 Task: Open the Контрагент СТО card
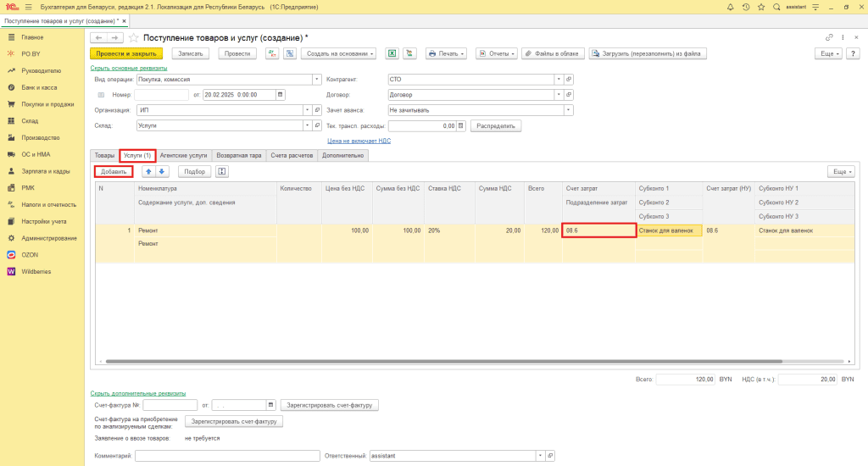(x=569, y=79)
